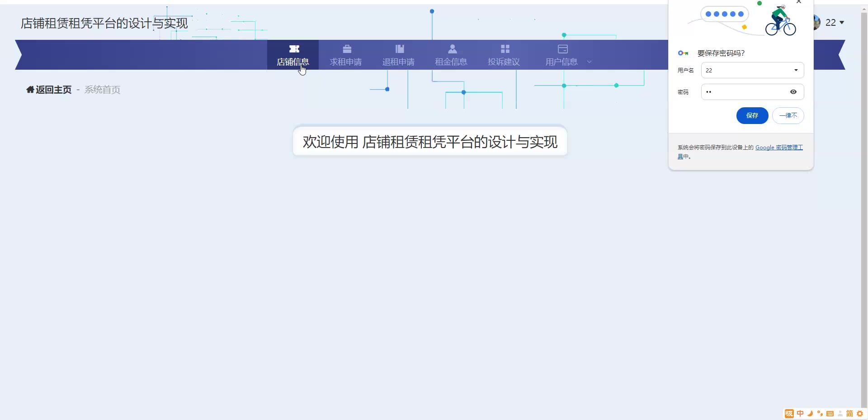
Task: Click the Google key icon beside 要保存密码吗
Action: (x=683, y=53)
